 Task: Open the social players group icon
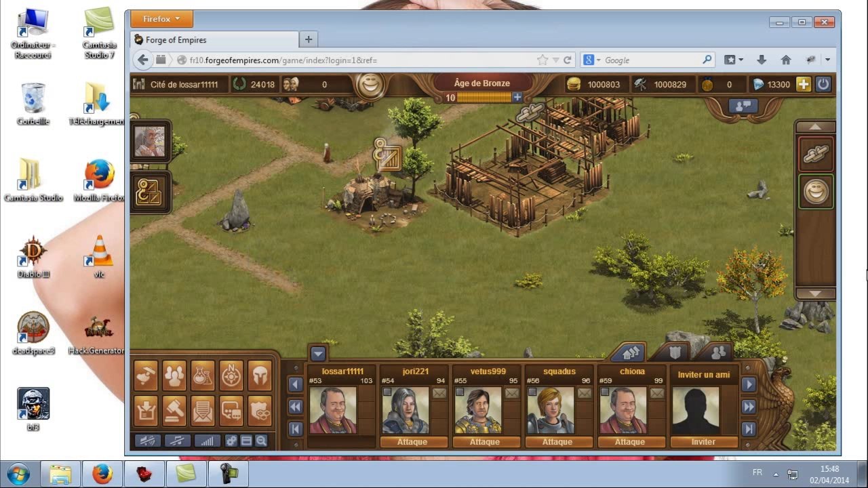pos(174,375)
